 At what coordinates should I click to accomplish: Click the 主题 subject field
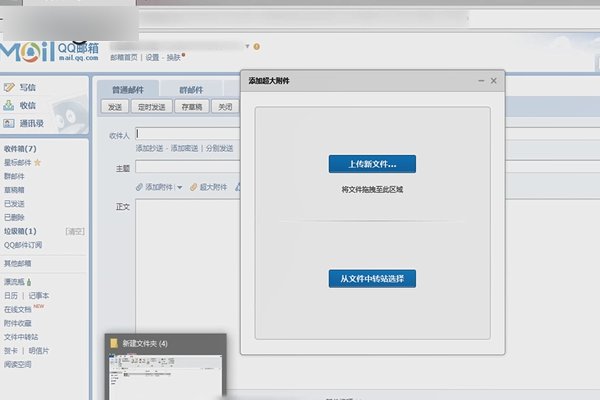click(x=188, y=167)
